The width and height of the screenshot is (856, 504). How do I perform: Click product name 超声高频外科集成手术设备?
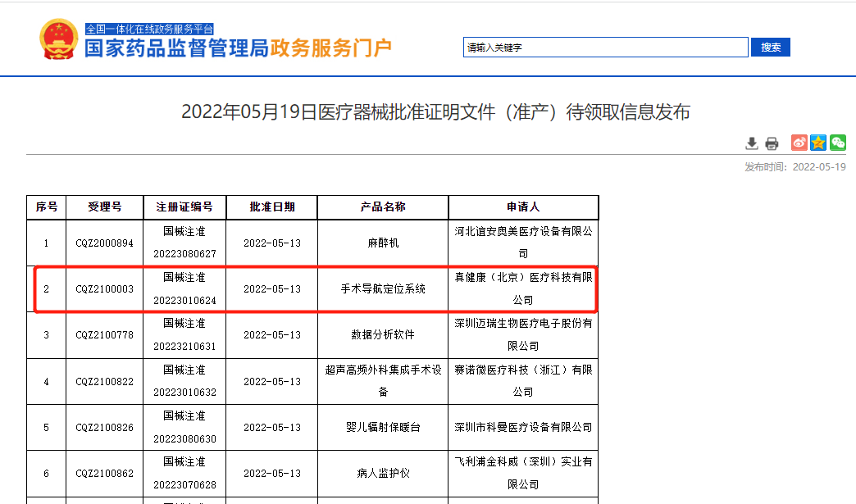click(383, 381)
